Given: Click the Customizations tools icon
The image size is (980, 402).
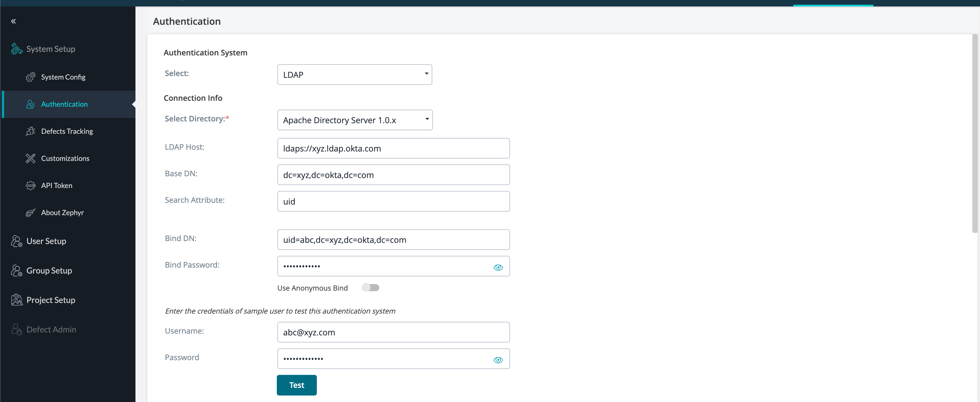Looking at the screenshot, I should [30, 158].
